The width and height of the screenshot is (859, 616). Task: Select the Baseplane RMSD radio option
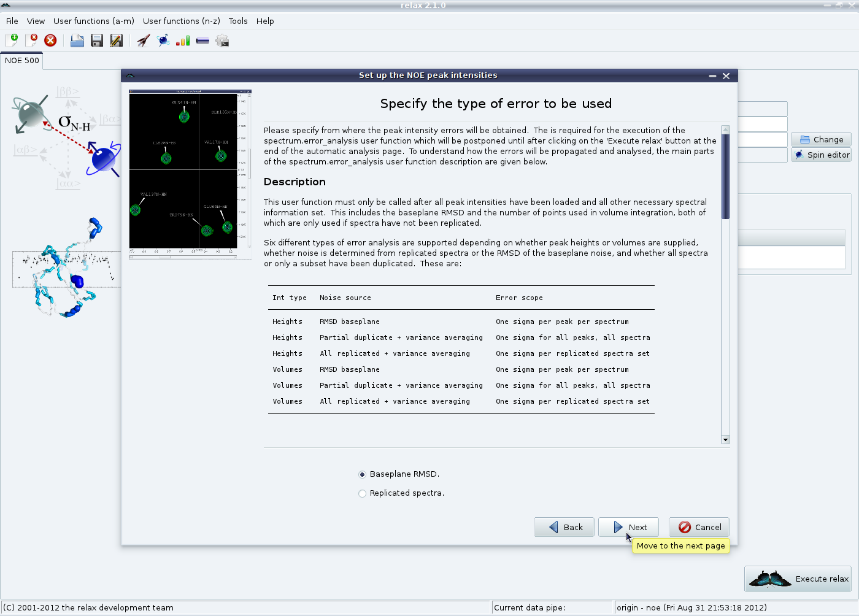pyautogui.click(x=362, y=474)
